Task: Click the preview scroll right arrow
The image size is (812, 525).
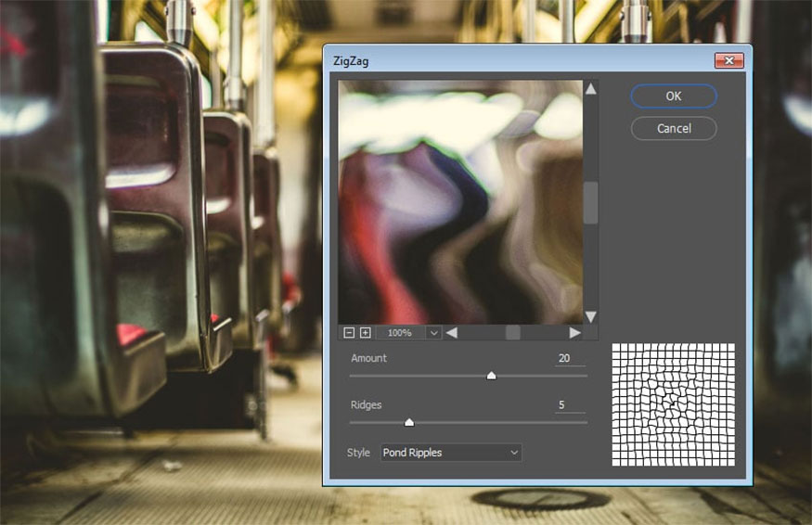Action: click(x=574, y=332)
